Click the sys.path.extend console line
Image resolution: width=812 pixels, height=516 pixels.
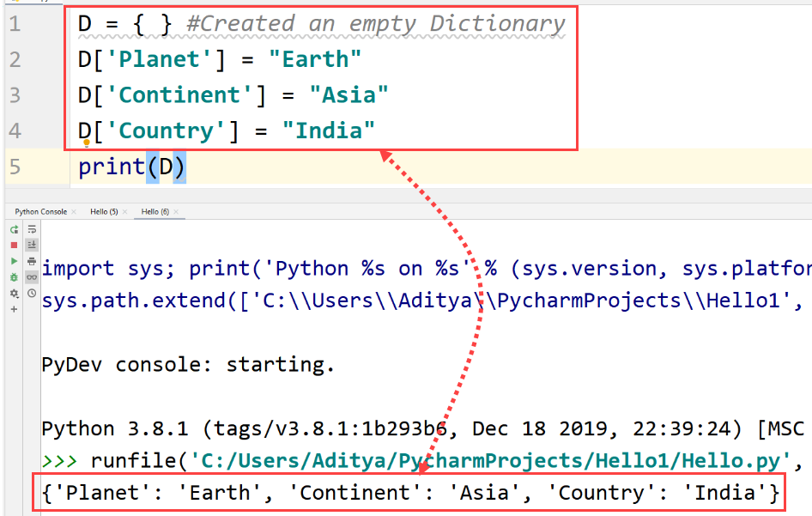tap(422, 301)
